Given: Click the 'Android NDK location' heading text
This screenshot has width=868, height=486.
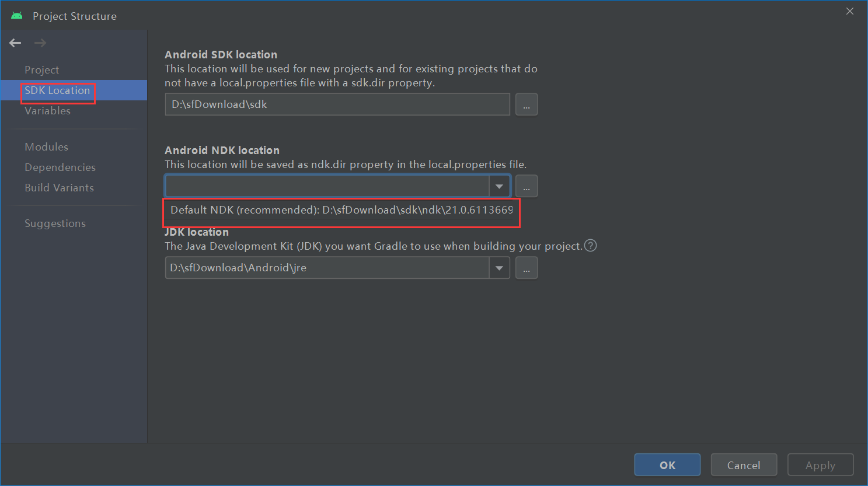Looking at the screenshot, I should pos(222,150).
